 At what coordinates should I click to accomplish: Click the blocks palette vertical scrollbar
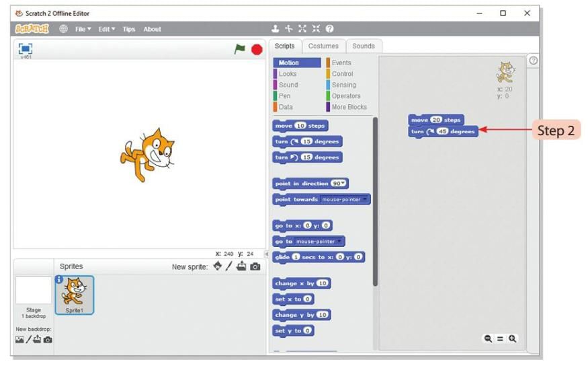coord(375,202)
